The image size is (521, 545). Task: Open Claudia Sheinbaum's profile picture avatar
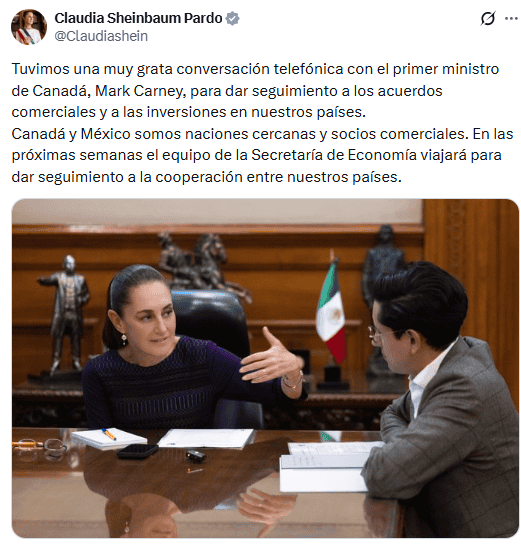(x=29, y=27)
